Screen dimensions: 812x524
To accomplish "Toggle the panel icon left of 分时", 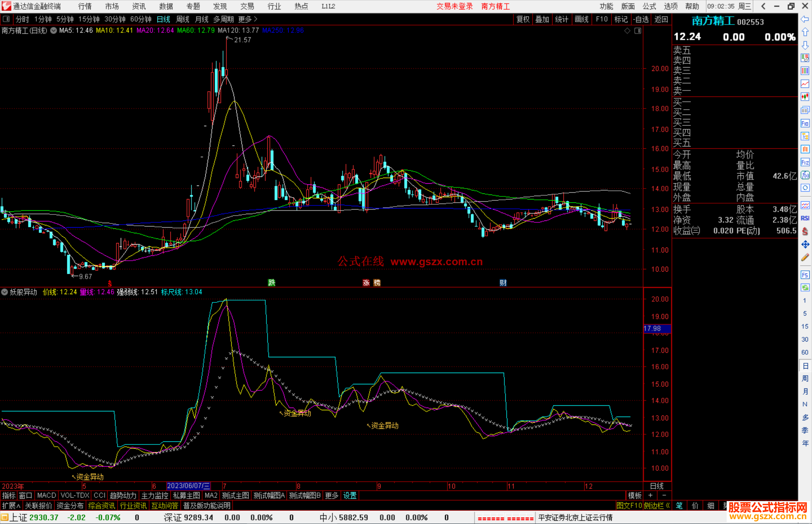I will 6,19.
